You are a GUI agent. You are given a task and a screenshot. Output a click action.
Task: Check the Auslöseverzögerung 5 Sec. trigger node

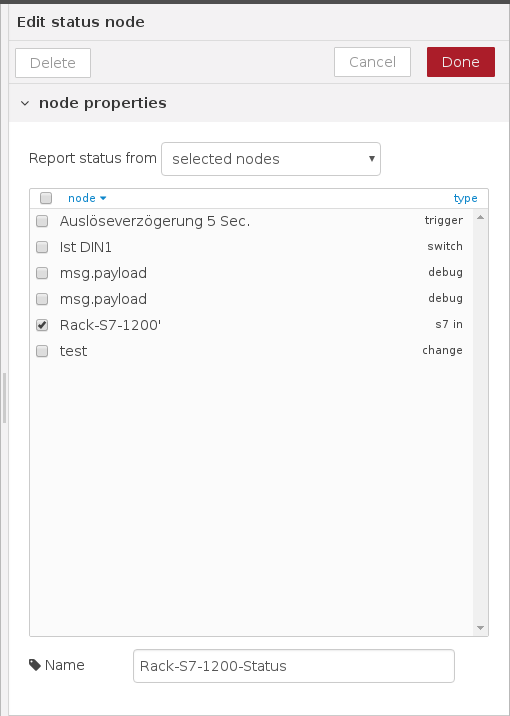click(x=42, y=221)
